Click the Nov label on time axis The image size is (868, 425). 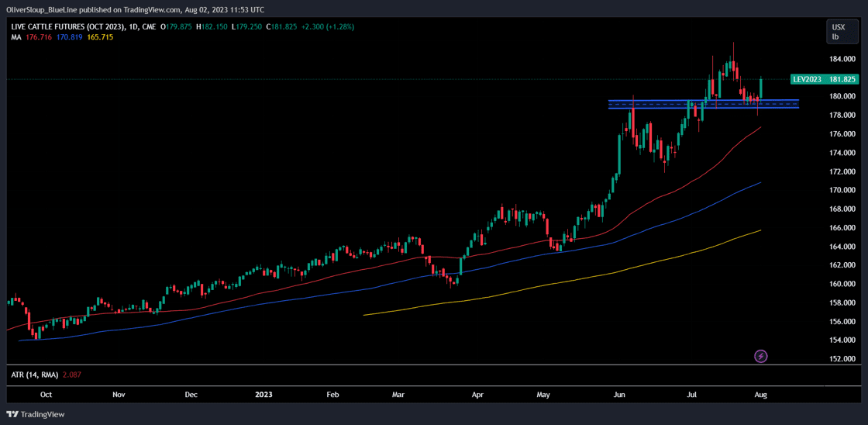point(119,395)
